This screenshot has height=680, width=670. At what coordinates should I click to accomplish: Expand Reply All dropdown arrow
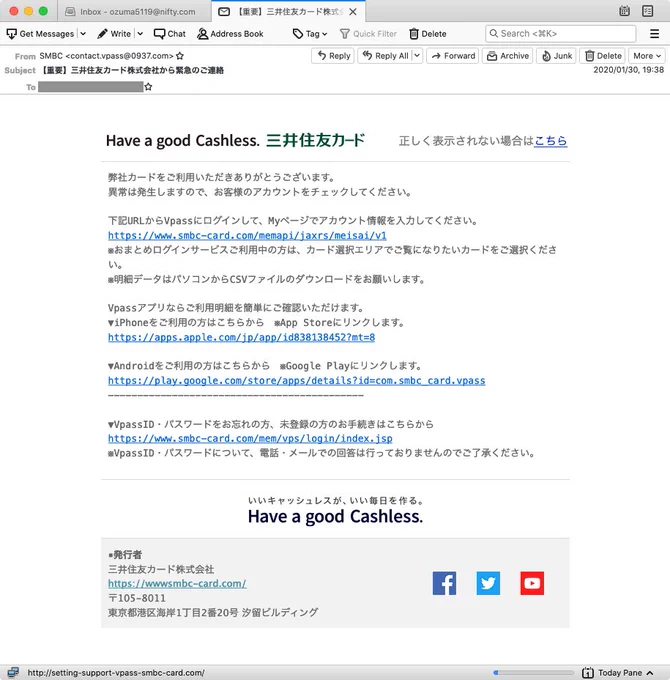417,56
